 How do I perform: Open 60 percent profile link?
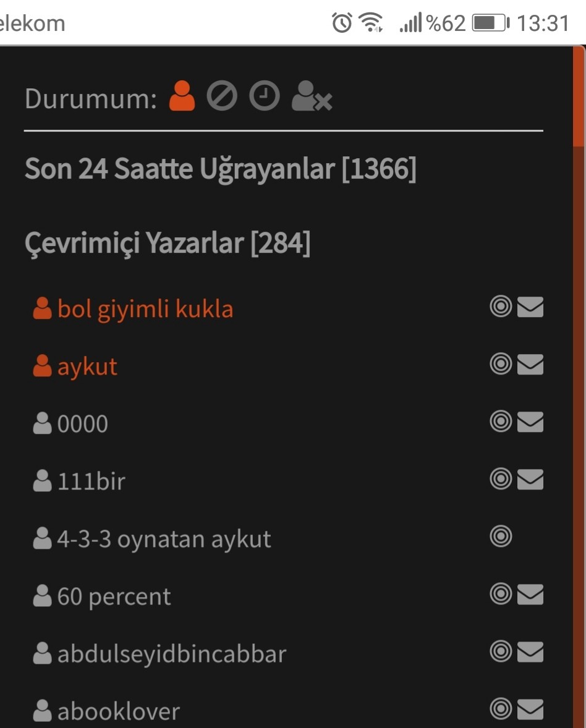(x=114, y=596)
